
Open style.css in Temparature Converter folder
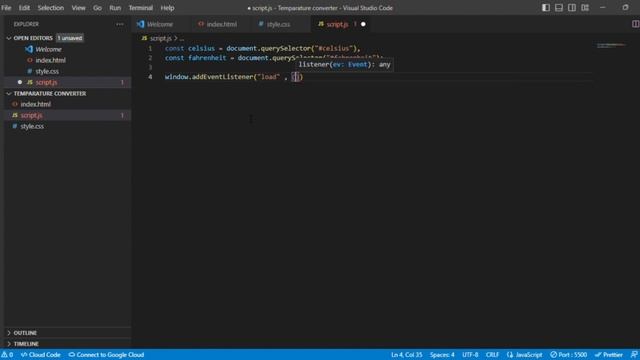point(67,126)
